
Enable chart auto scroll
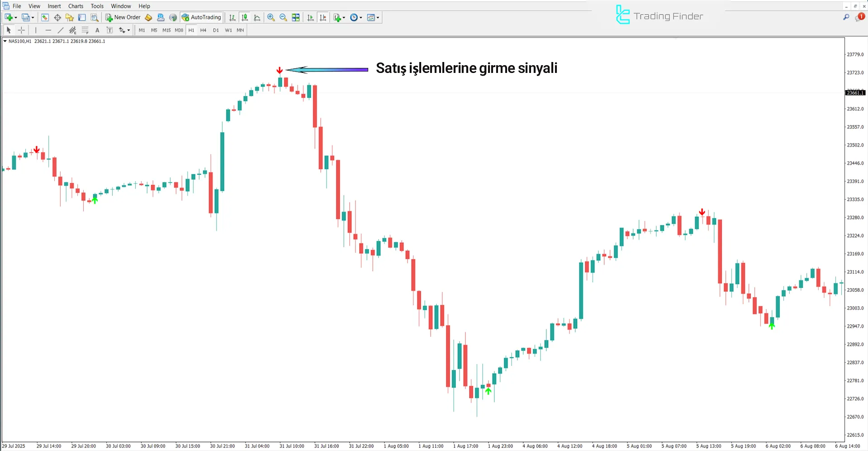[x=310, y=17]
